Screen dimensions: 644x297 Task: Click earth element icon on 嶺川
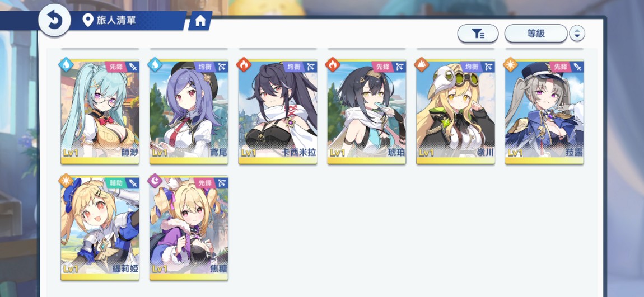coord(421,64)
